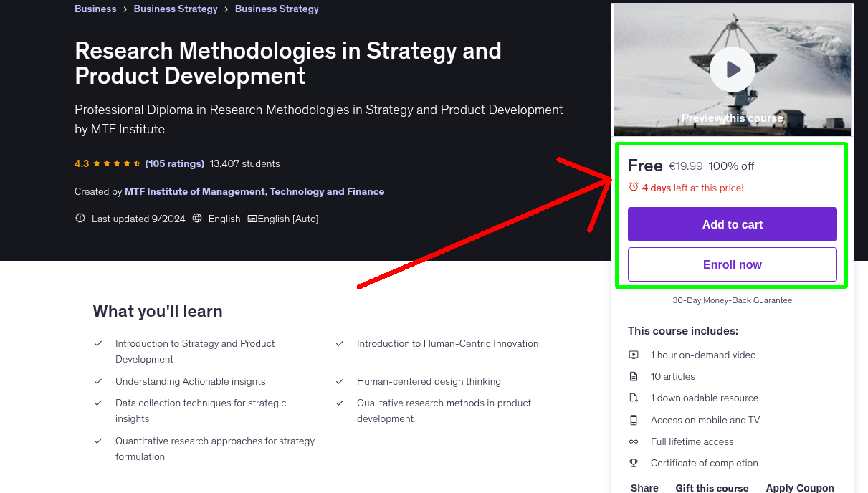Click the Certificate of completion text
The image size is (868, 493).
tap(705, 463)
